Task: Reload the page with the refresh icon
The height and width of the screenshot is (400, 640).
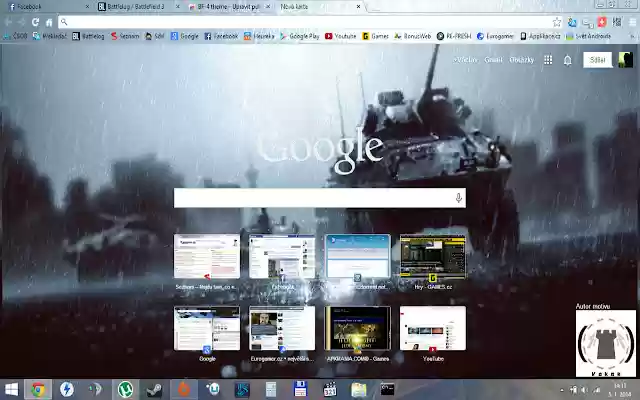Action: click(x=36, y=22)
